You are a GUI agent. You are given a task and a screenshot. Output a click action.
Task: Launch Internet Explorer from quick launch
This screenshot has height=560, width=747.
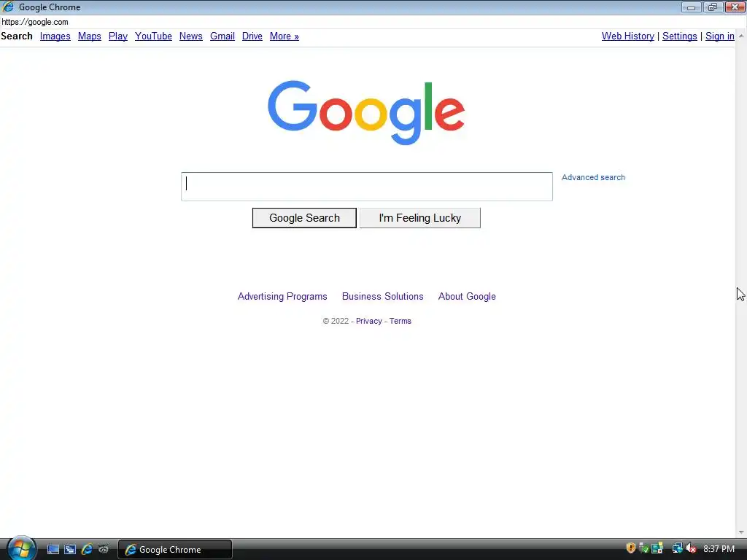click(87, 549)
